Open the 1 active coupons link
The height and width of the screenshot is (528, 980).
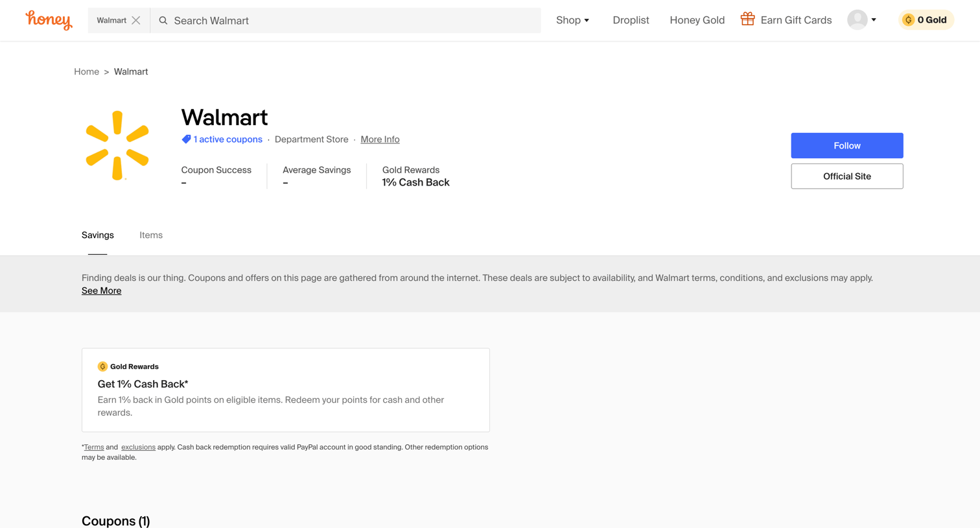pos(227,139)
